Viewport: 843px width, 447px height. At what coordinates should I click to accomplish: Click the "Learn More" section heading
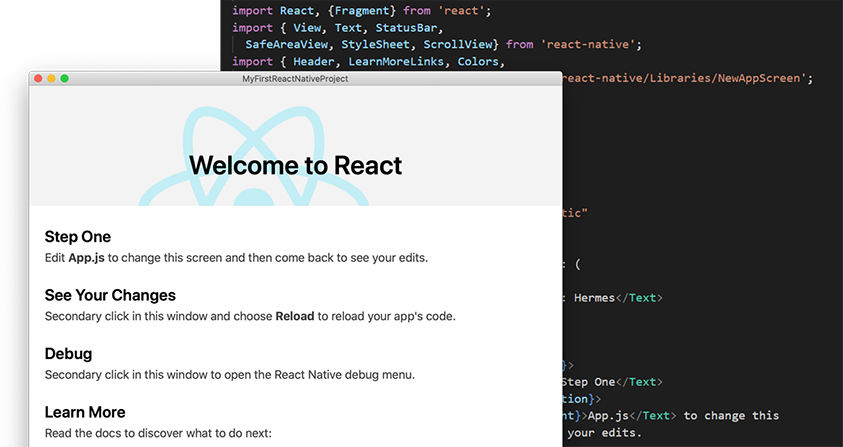[85, 412]
